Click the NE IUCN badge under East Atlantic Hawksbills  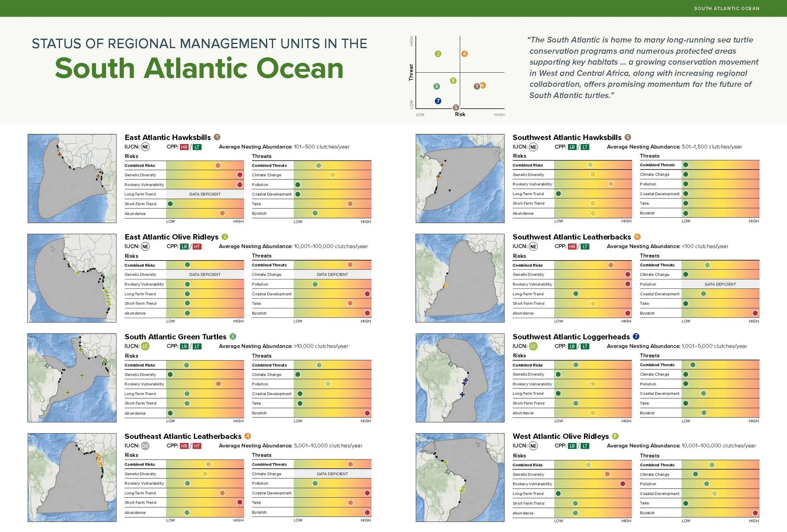(x=145, y=147)
